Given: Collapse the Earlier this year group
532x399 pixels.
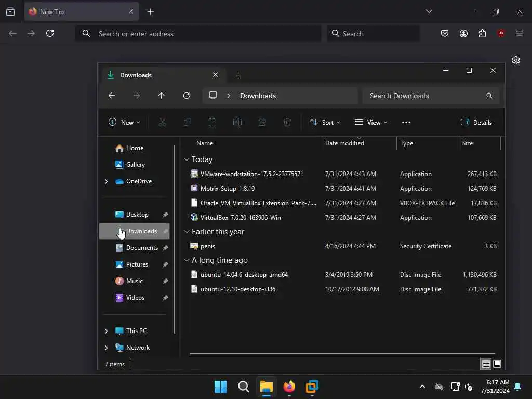Looking at the screenshot, I should 187,232.
